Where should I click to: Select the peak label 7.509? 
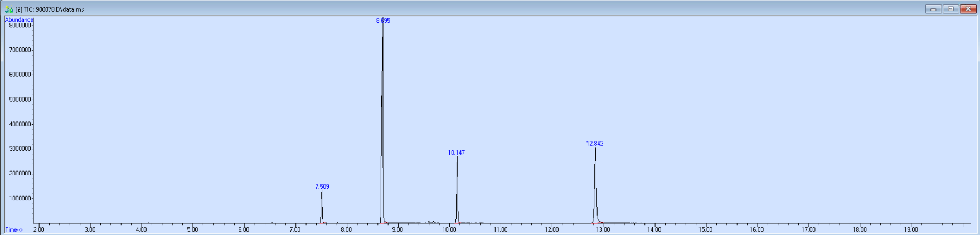click(x=322, y=187)
